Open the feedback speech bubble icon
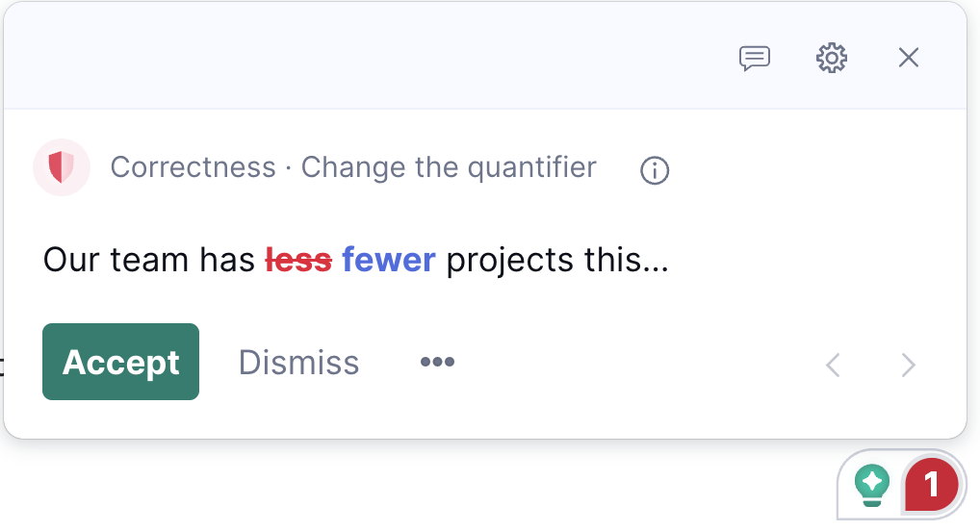This screenshot has height=531, width=980. point(755,58)
